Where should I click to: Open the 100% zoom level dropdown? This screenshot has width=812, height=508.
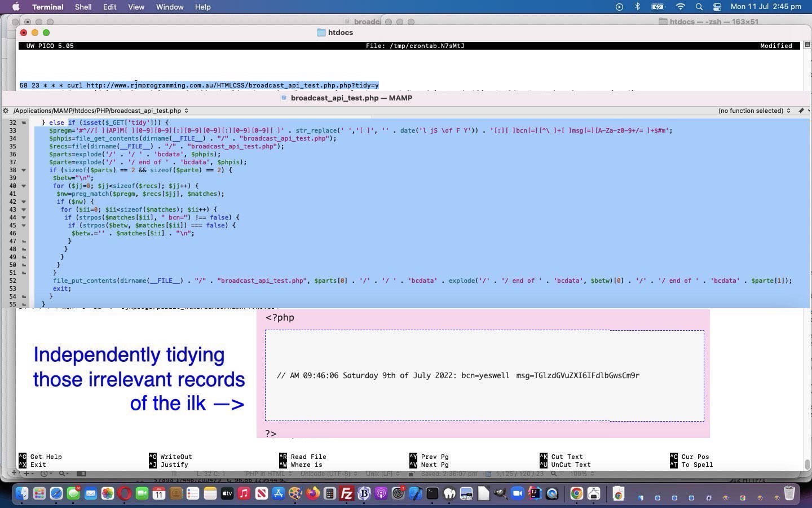(582, 474)
